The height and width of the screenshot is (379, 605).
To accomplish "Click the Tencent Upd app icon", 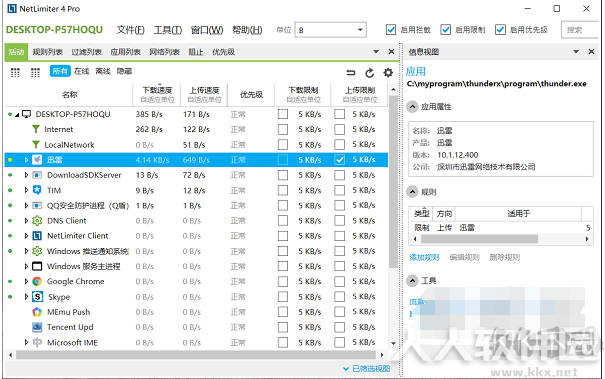I will [37, 327].
